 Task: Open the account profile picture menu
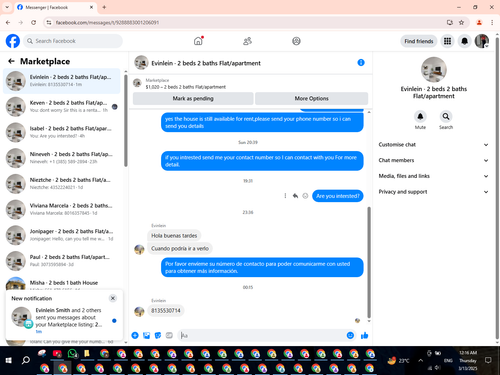click(482, 41)
